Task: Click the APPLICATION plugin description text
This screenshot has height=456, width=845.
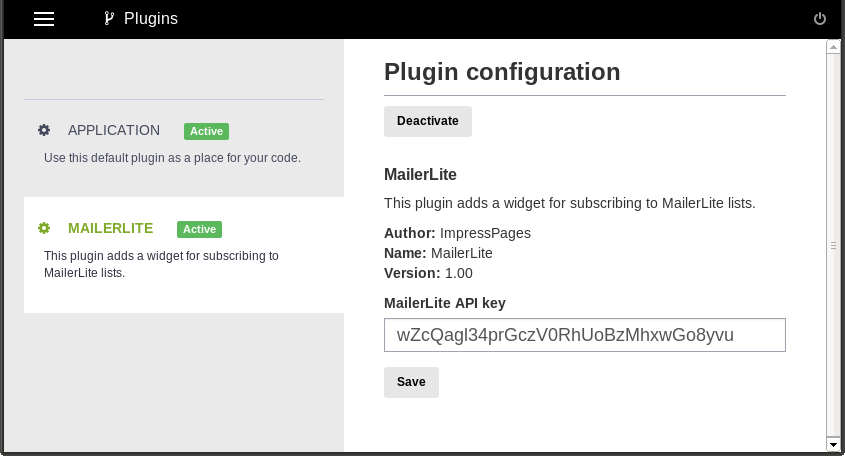Action: click(x=172, y=158)
